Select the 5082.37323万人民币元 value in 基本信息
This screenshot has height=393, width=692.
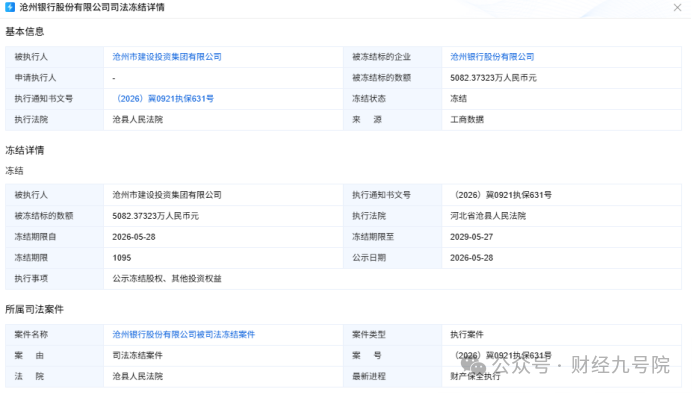(493, 78)
